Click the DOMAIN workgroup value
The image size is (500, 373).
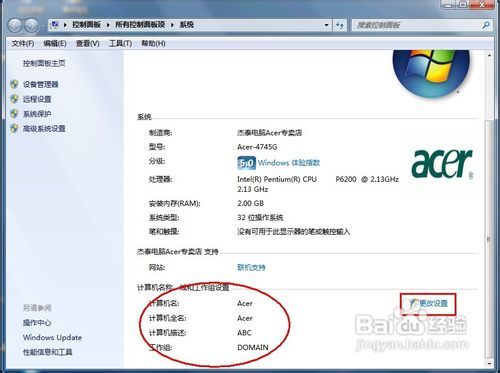pos(253,347)
